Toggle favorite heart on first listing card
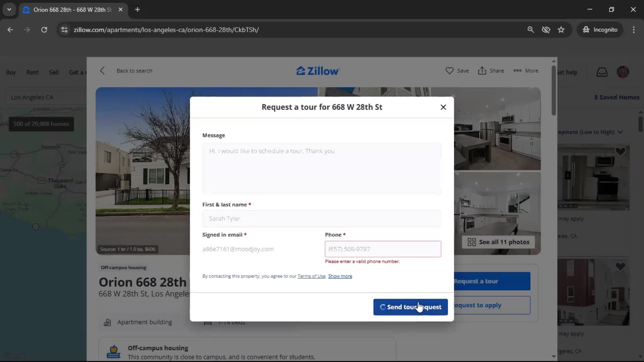Screen dimensions: 644x362 [620, 152]
